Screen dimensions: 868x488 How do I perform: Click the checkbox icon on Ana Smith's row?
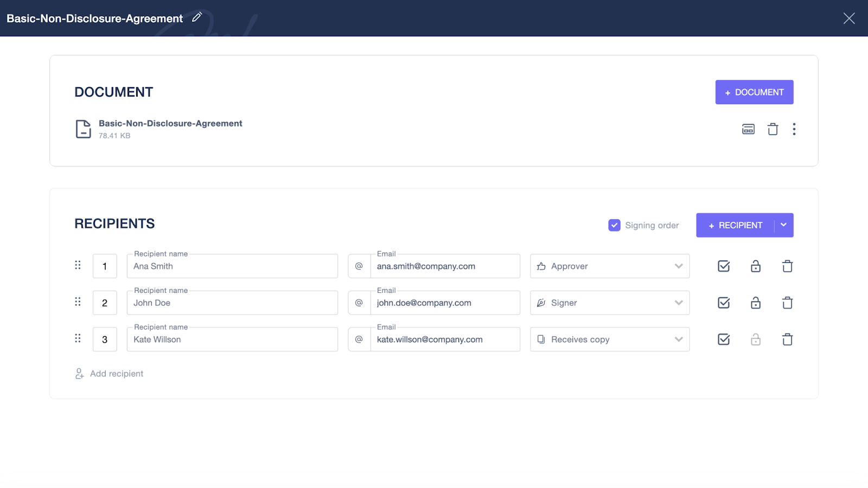pos(723,266)
